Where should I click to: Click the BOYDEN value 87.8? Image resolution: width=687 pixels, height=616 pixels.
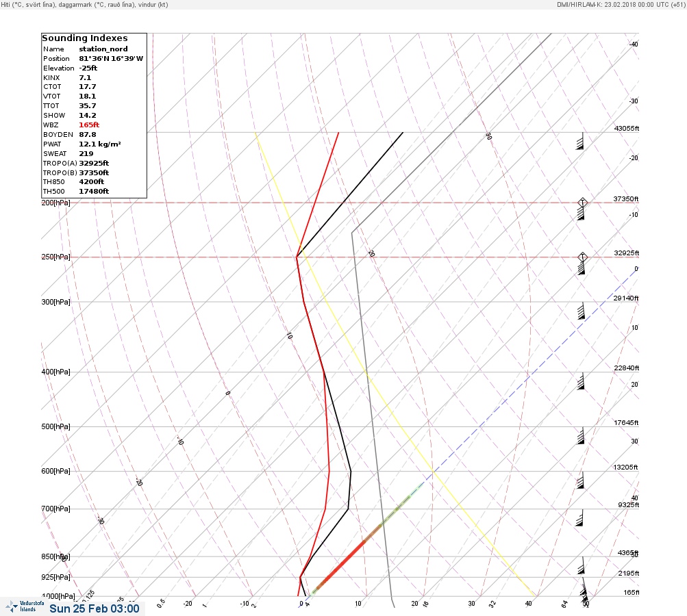tap(87, 135)
